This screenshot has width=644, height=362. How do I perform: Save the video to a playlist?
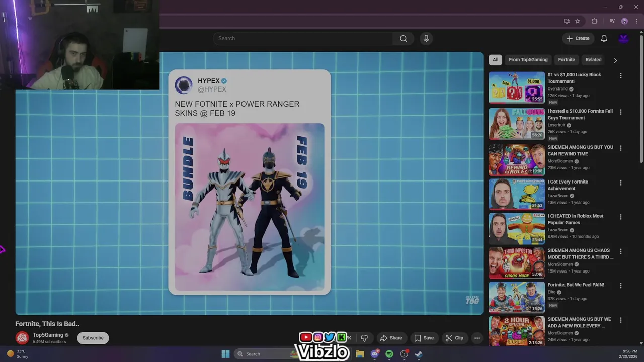tap(424, 338)
